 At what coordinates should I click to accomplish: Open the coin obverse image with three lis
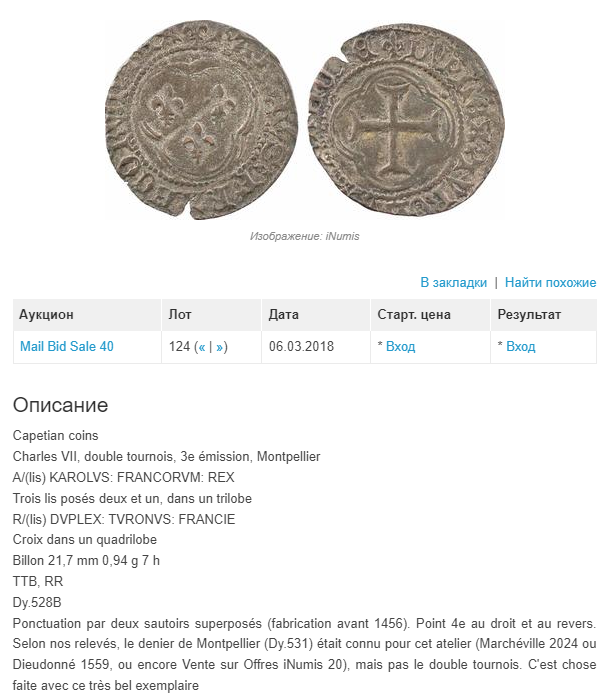pos(201,120)
